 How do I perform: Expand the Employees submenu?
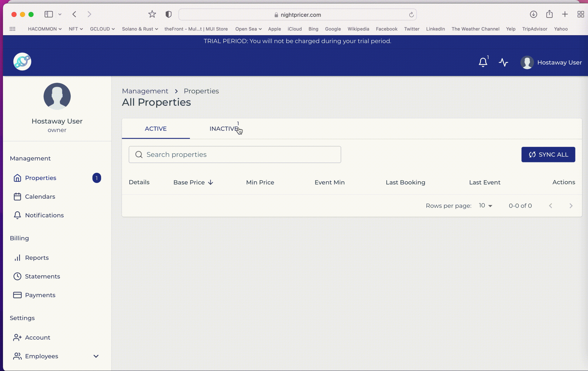(96, 356)
